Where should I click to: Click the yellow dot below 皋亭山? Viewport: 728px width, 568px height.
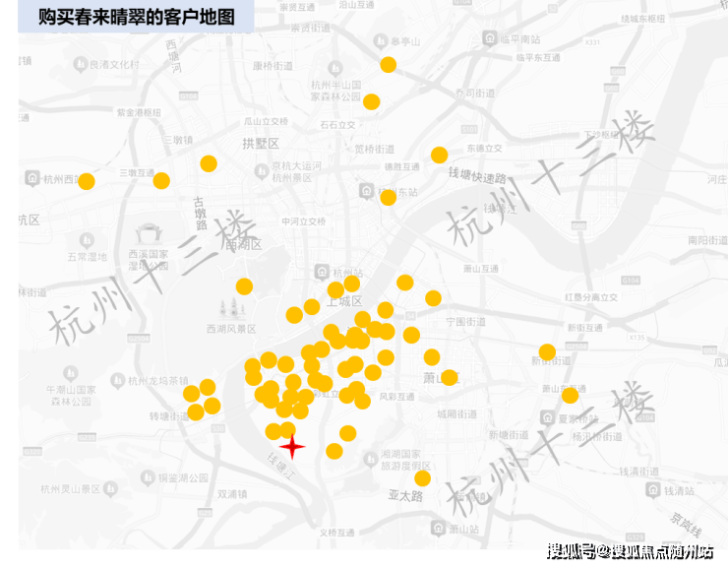tap(388, 65)
